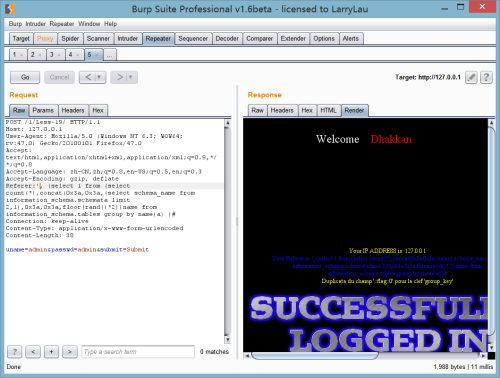The width and height of the screenshot is (500, 378).
Task: Expand the forward history dropdown arrow
Action: 131,77
